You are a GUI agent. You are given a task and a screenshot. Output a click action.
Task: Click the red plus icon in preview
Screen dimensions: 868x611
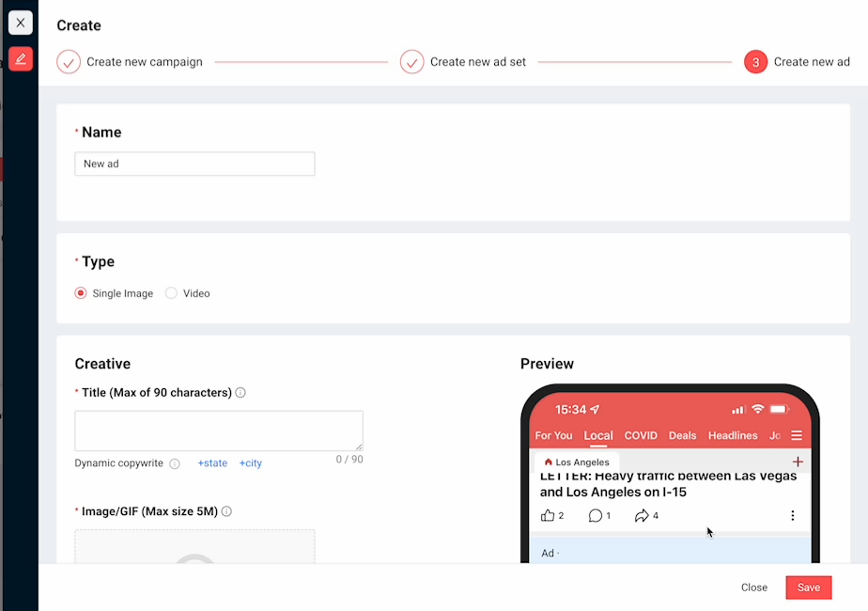tap(798, 462)
